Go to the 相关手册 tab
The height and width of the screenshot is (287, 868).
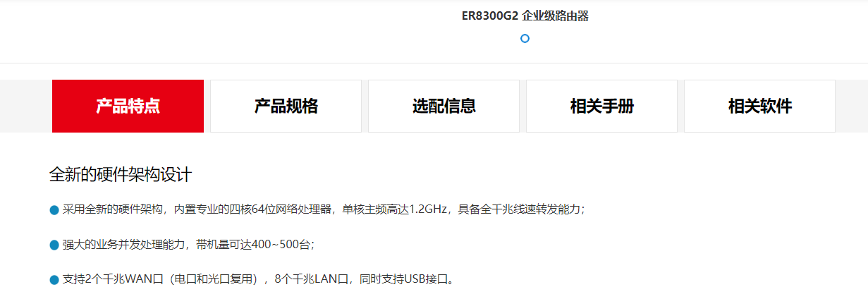[x=601, y=106]
